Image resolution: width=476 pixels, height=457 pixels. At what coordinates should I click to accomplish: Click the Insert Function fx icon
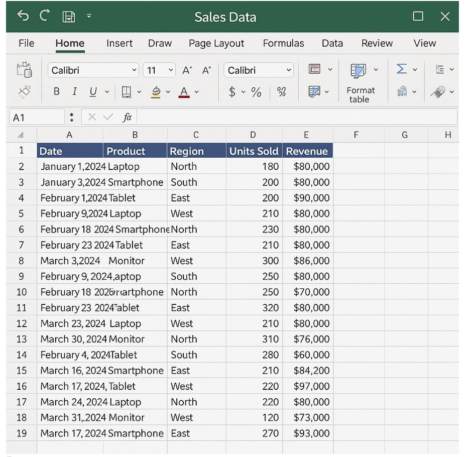pyautogui.click(x=127, y=117)
